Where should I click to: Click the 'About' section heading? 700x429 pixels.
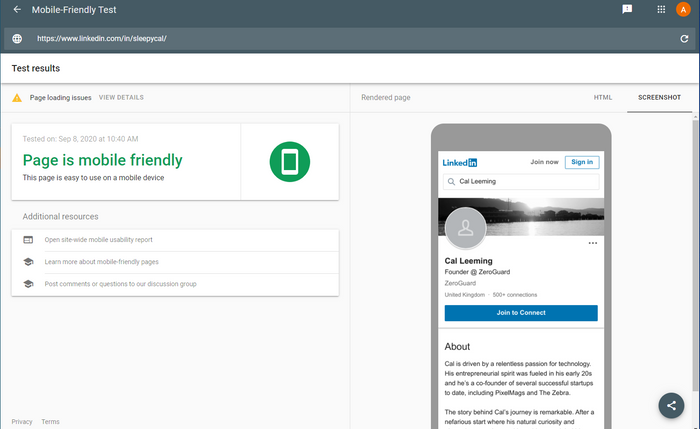[x=457, y=346]
